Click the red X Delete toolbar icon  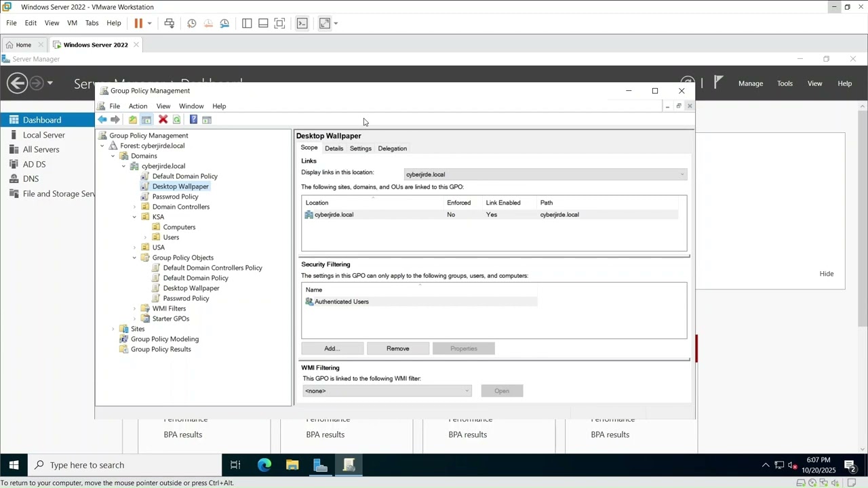coord(163,120)
